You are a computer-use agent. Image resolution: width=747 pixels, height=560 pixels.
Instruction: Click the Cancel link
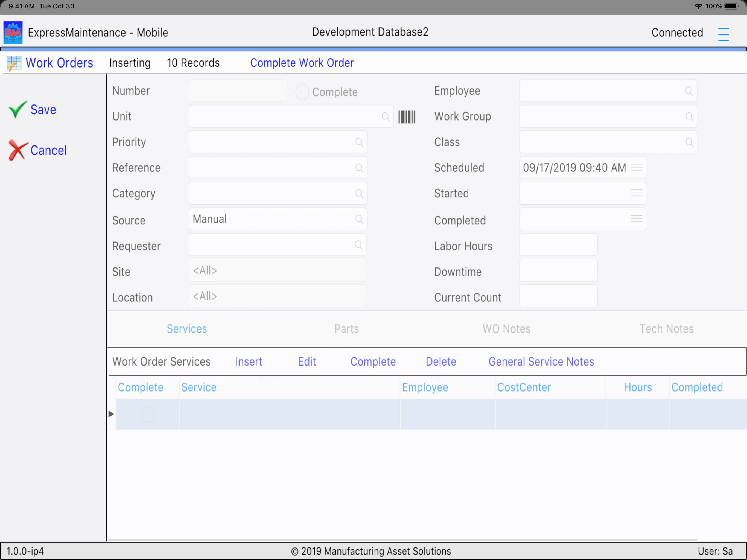pyautogui.click(x=48, y=150)
